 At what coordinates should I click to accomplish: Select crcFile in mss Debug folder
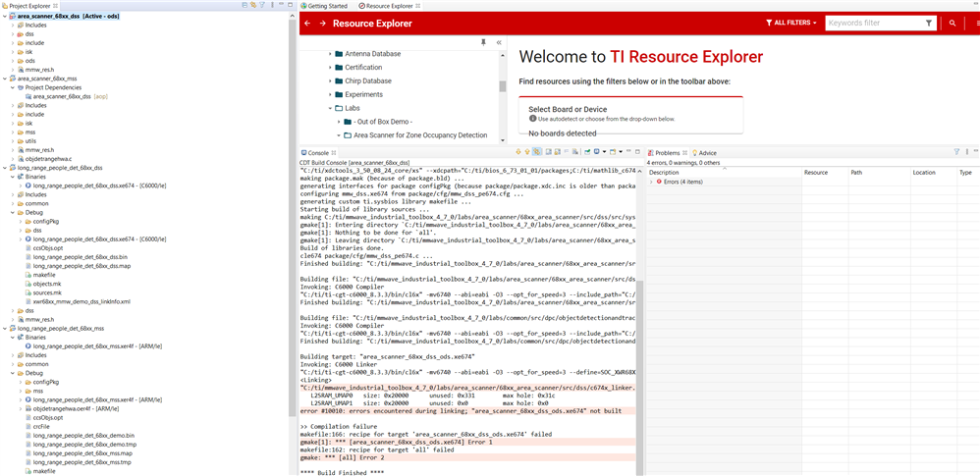point(41,426)
